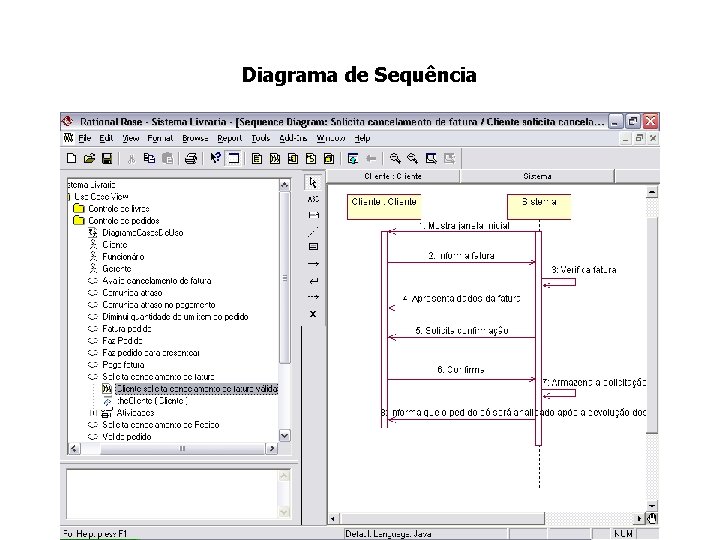The image size is (720, 540).
Task: Open the Tools menu
Action: (x=260, y=138)
